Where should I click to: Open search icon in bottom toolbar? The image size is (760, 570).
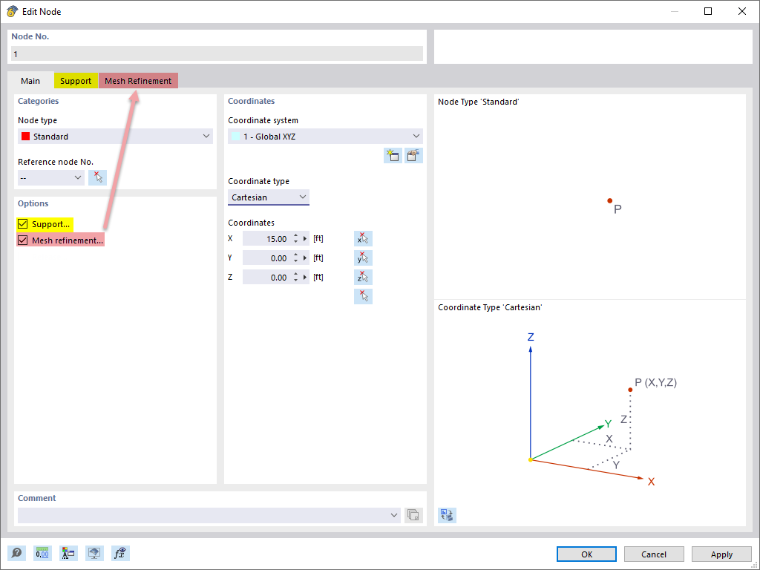[17, 553]
